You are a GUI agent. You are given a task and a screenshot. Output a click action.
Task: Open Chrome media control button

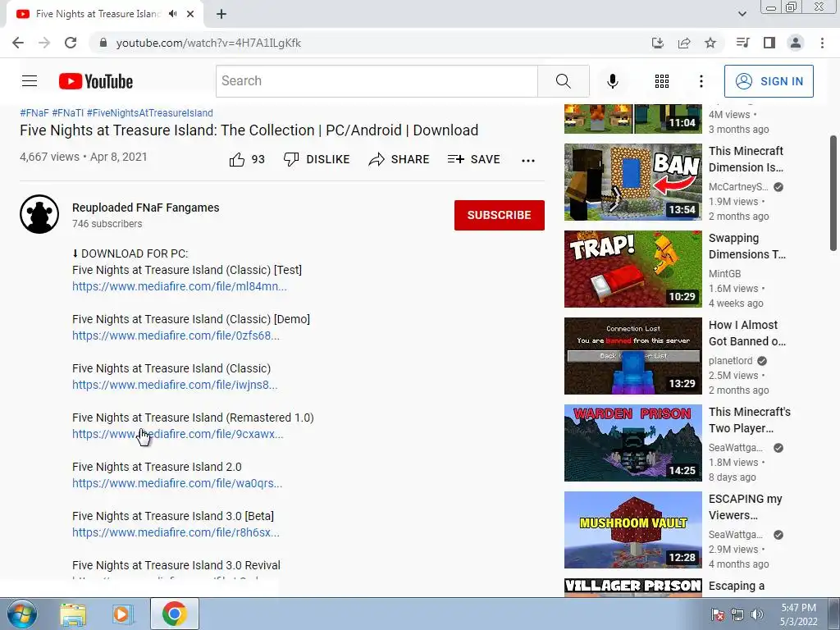pos(742,43)
